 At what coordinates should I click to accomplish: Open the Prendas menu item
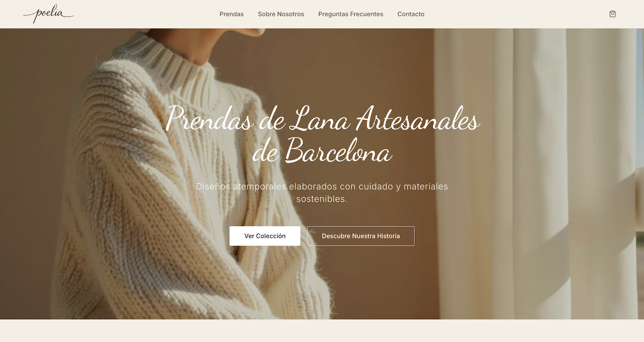tap(231, 14)
